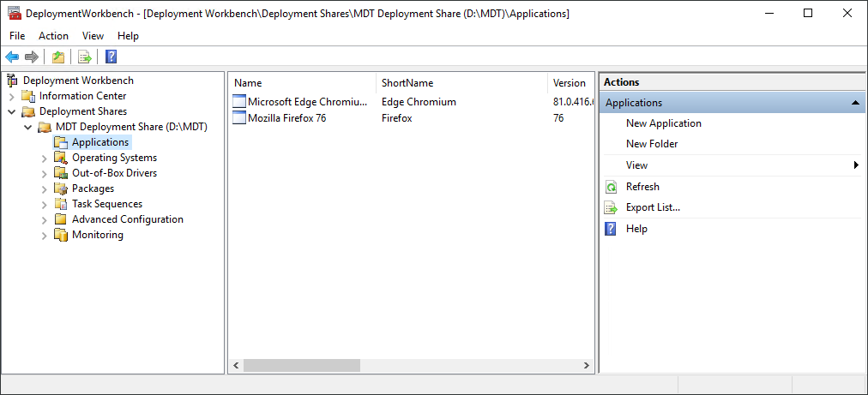
Task: Click the Microsoft Edge Chromium application icon
Action: 238,102
